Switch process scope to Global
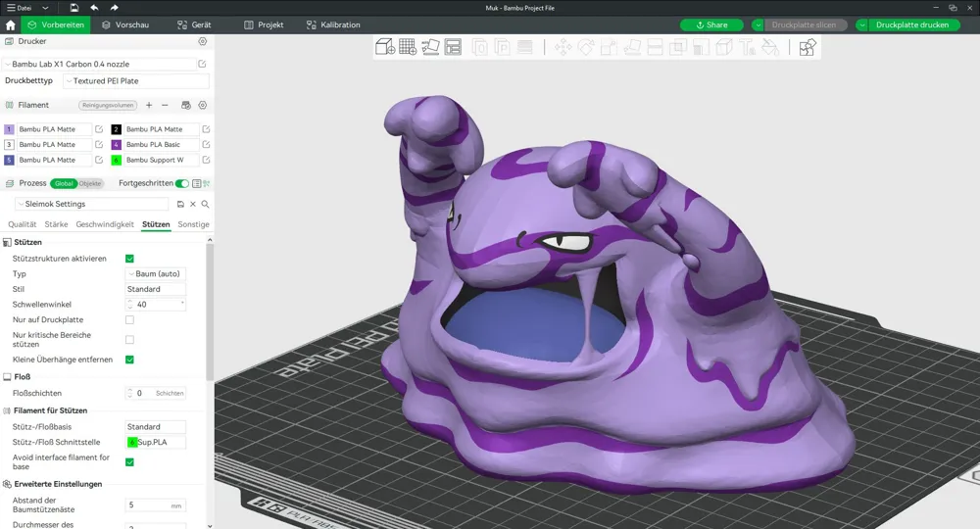This screenshot has width=980, height=529. (64, 183)
